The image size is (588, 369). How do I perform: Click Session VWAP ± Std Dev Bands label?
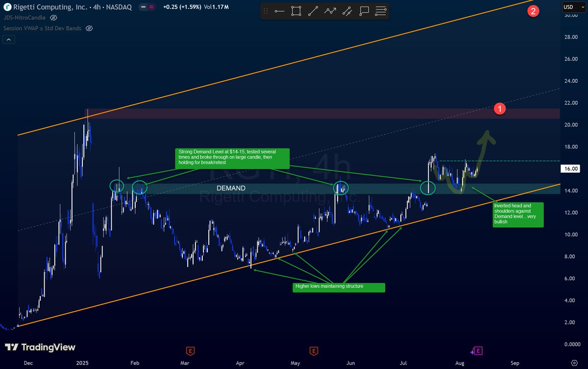coord(42,28)
